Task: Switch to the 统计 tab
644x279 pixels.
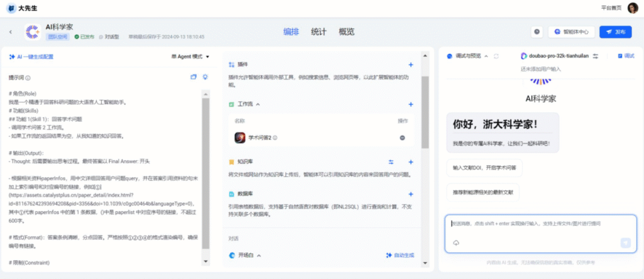Action: [x=319, y=31]
